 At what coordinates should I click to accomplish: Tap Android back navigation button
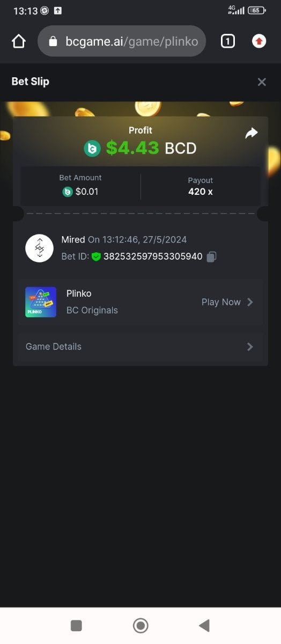click(x=204, y=625)
